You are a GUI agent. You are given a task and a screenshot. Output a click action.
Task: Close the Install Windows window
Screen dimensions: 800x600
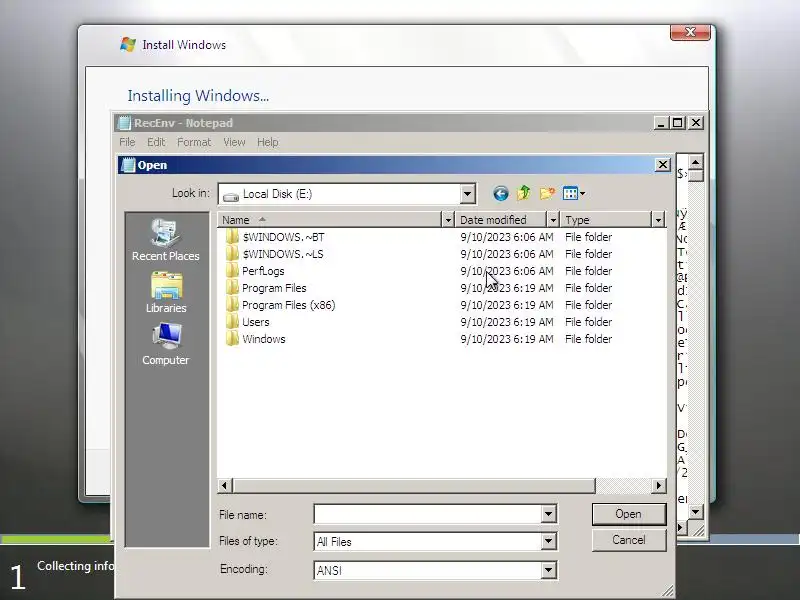tap(690, 32)
